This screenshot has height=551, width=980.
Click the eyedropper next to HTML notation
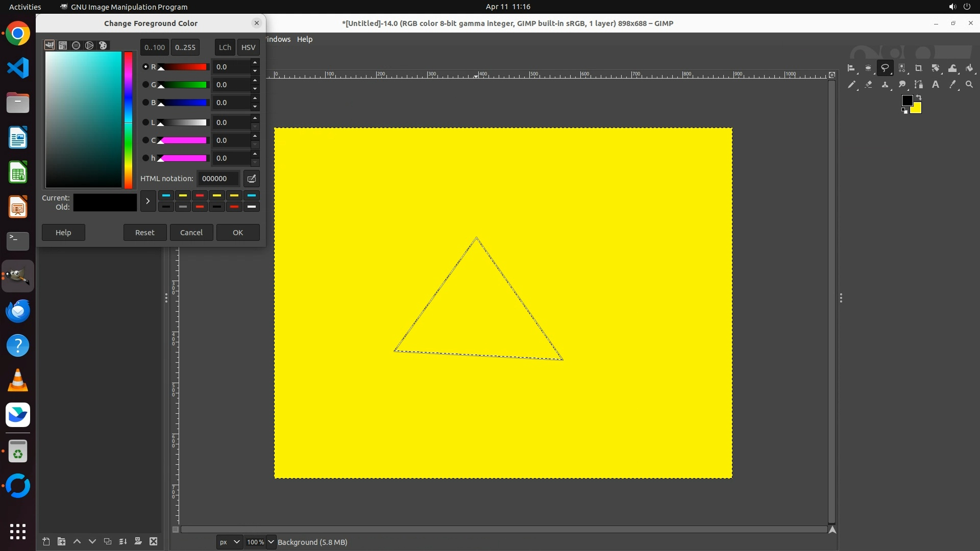[251, 179]
